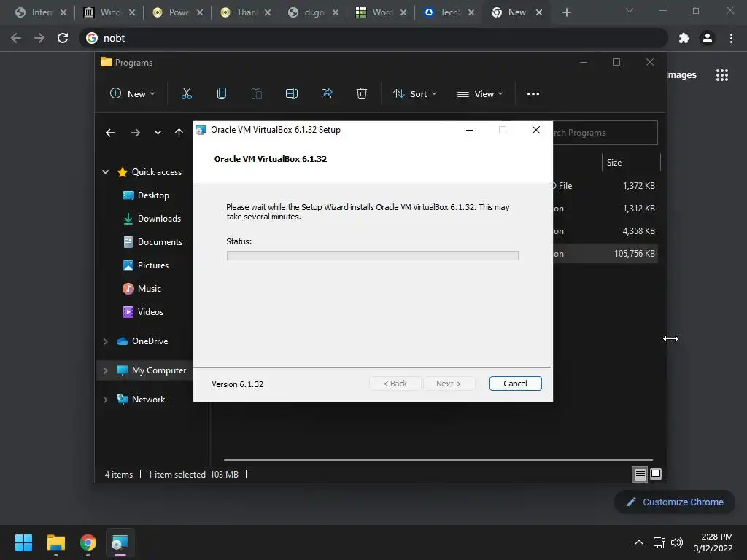Open recent locations chevron in Explorer
Screen dimensions: 747x560
pyautogui.click(x=158, y=133)
